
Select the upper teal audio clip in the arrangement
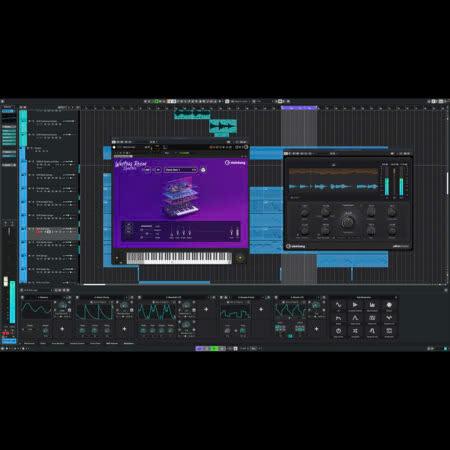click(x=192, y=114)
